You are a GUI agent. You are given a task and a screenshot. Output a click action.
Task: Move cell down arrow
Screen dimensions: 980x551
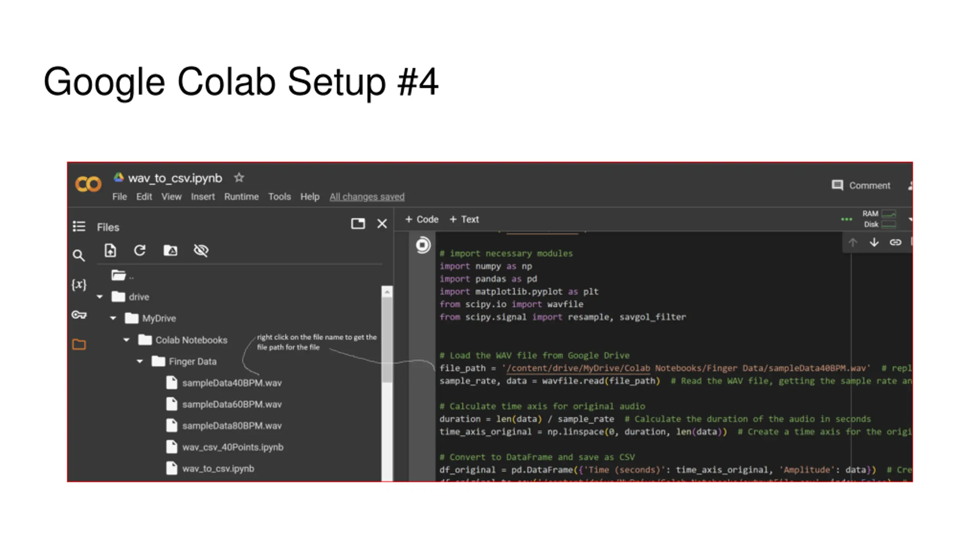click(x=874, y=242)
